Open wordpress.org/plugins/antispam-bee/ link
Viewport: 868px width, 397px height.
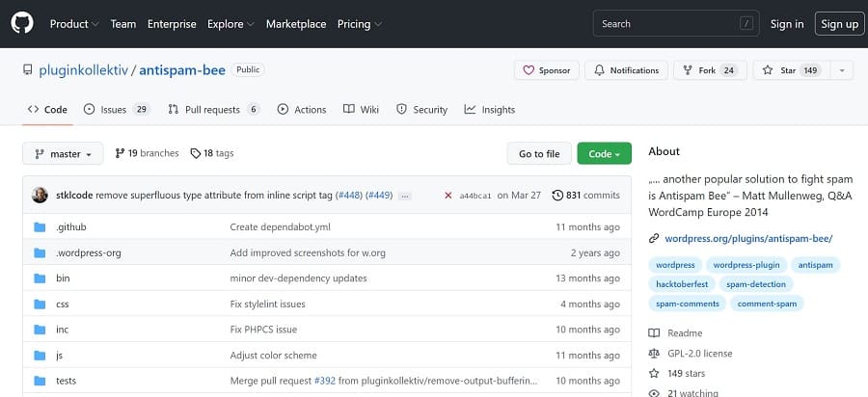[748, 239]
